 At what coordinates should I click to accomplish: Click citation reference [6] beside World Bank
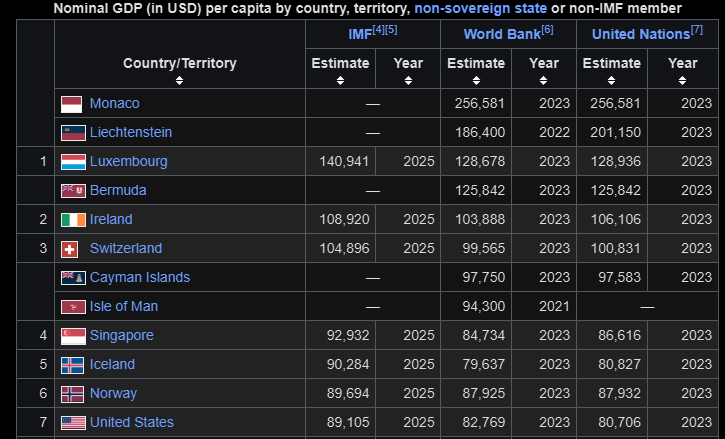click(x=547, y=30)
